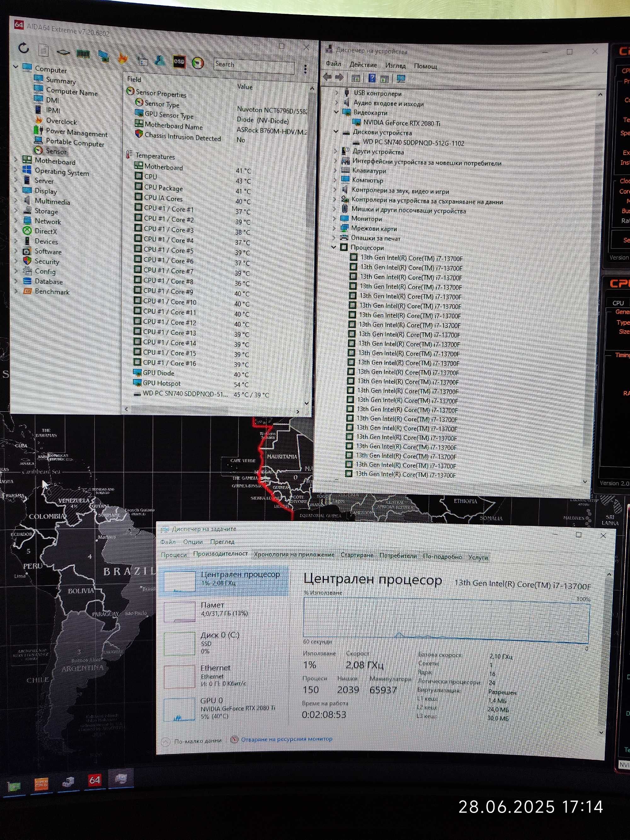Image resolution: width=630 pixels, height=840 pixels.
Task: Expand the Benchmark node in AIDA64
Action: 16,291
